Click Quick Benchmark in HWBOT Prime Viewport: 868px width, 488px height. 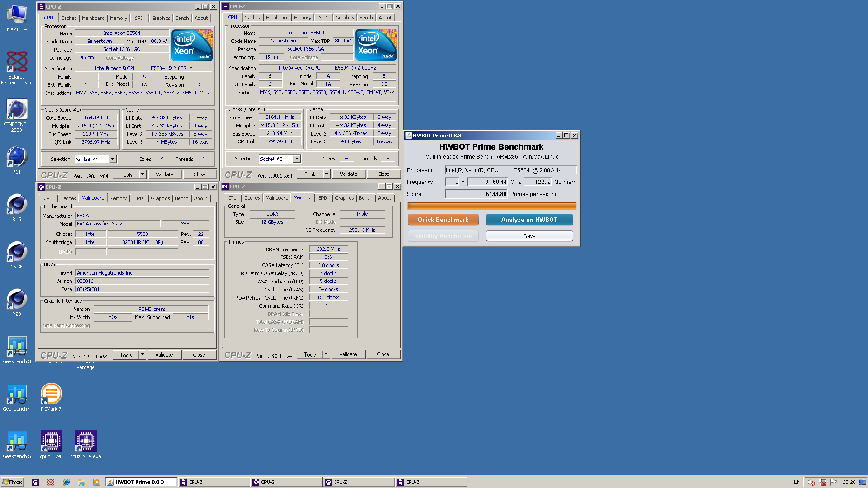[x=443, y=220]
